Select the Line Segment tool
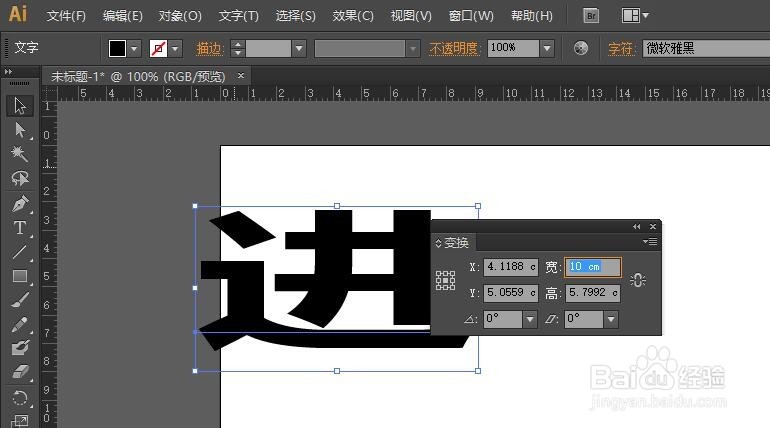Screen dimensions: 770x428 tap(20, 252)
